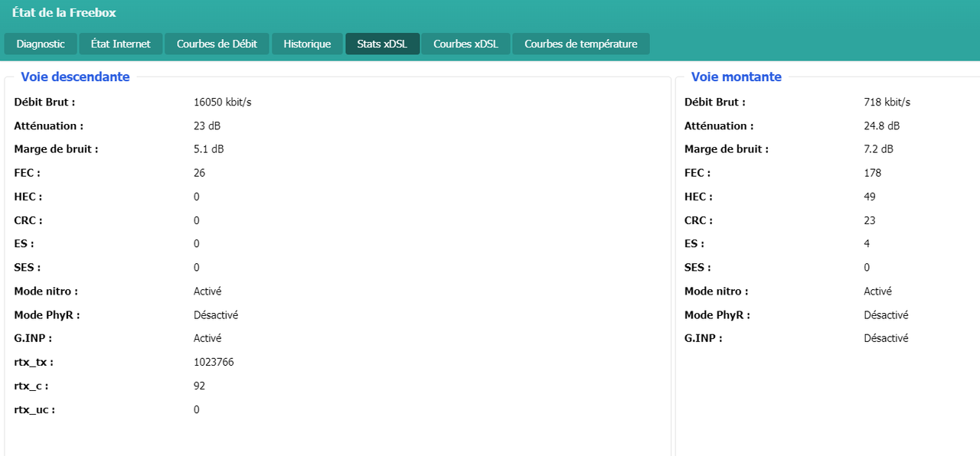Click downstream FEC value 26
Viewport: 980px width, 456px height.
(199, 173)
